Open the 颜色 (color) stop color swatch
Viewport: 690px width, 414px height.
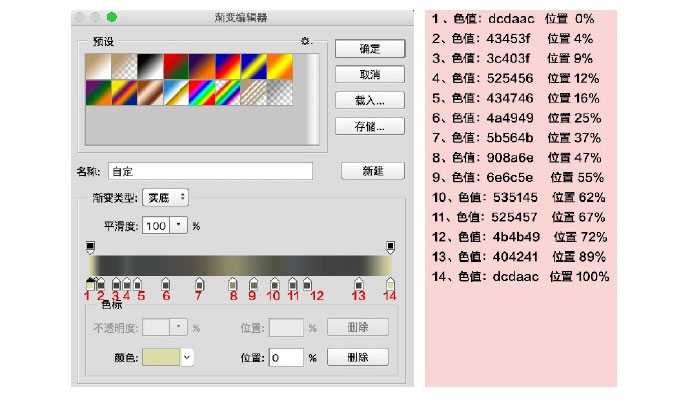coord(161,358)
